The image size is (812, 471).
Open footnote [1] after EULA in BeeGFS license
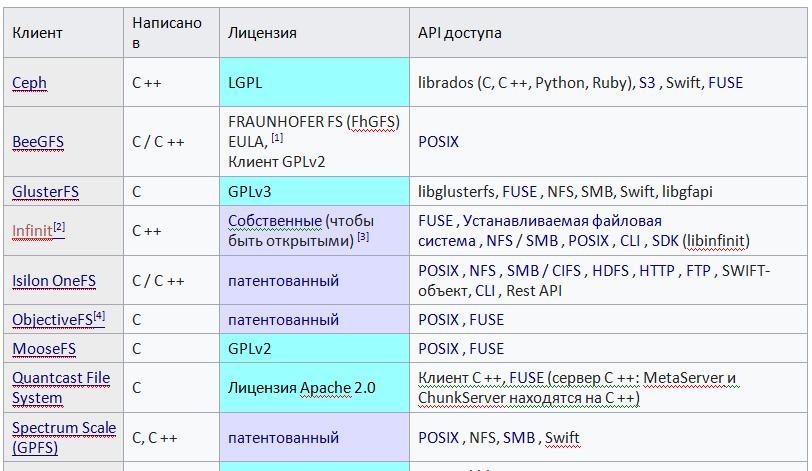(277, 138)
